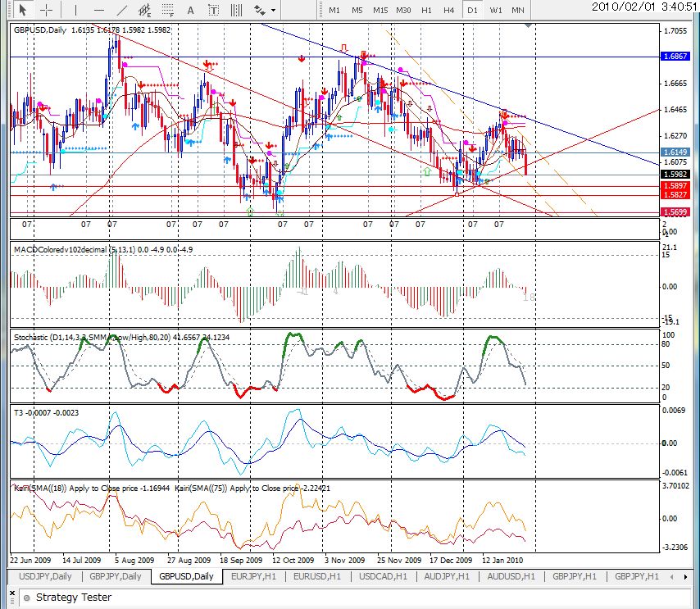Image resolution: width=700 pixels, height=609 pixels.
Task: Click the 1.5699 price label
Action: coord(675,211)
